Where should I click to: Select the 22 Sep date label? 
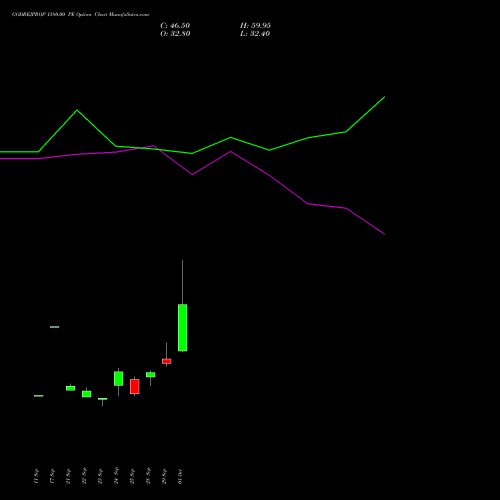[x=84, y=476]
